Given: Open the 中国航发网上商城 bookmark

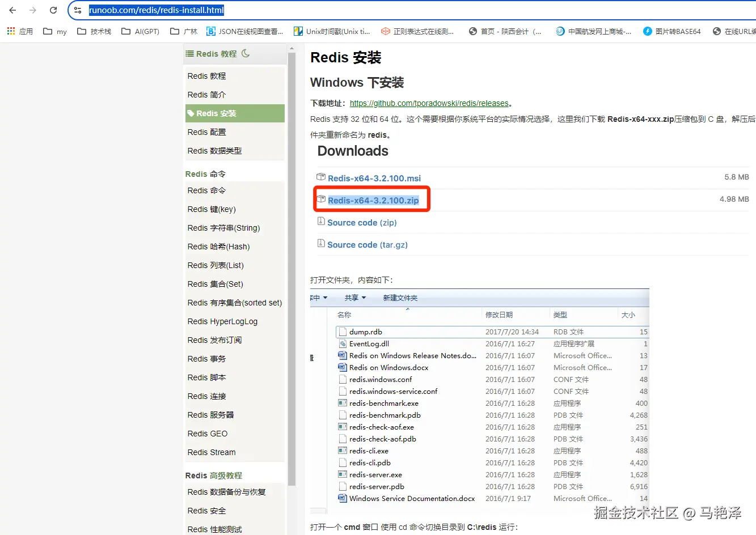Looking at the screenshot, I should pos(594,32).
